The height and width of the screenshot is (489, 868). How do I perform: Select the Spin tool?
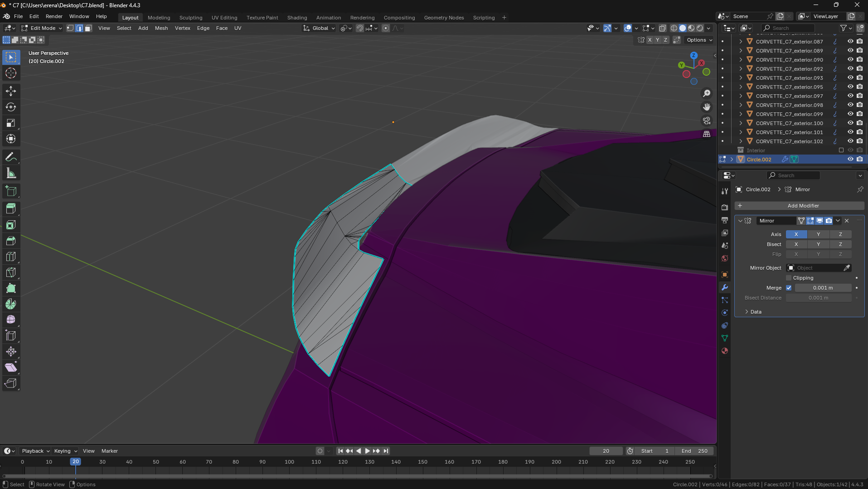pos(11,304)
